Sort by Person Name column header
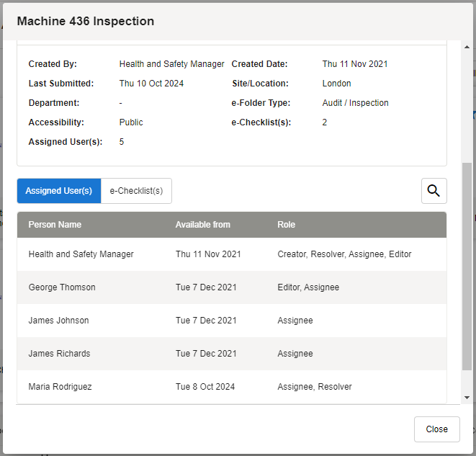The height and width of the screenshot is (456, 476). pos(55,225)
